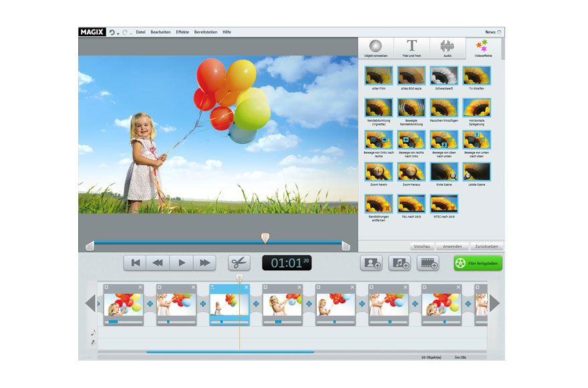Click the preview playhead marker

[265, 237]
